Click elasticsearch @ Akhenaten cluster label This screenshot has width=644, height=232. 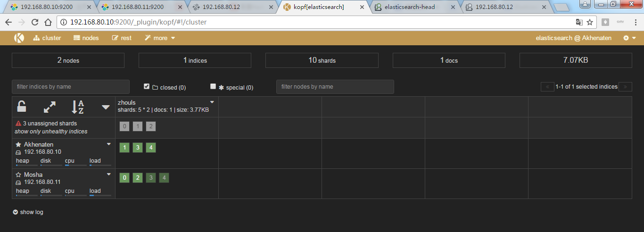point(574,38)
